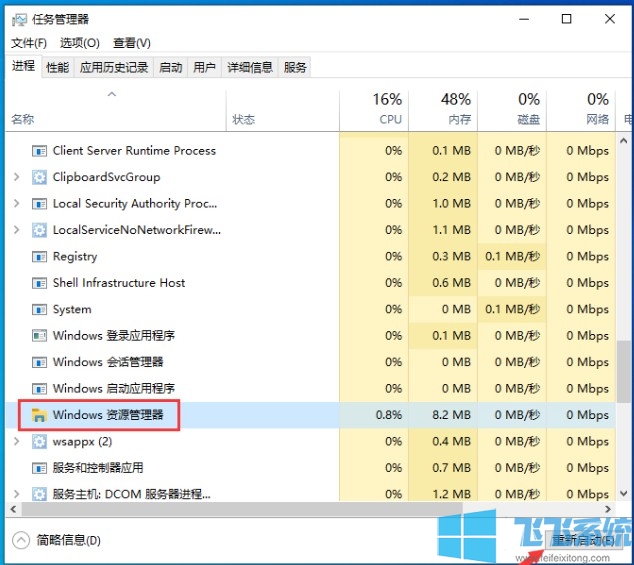Click the wsappx gear icon
634x565 pixels.
tap(39, 441)
